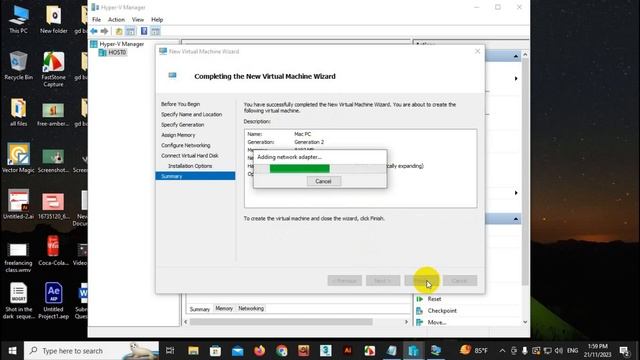Open the Windows Start menu
Image resolution: width=640 pixels, height=360 pixels.
click(12, 351)
